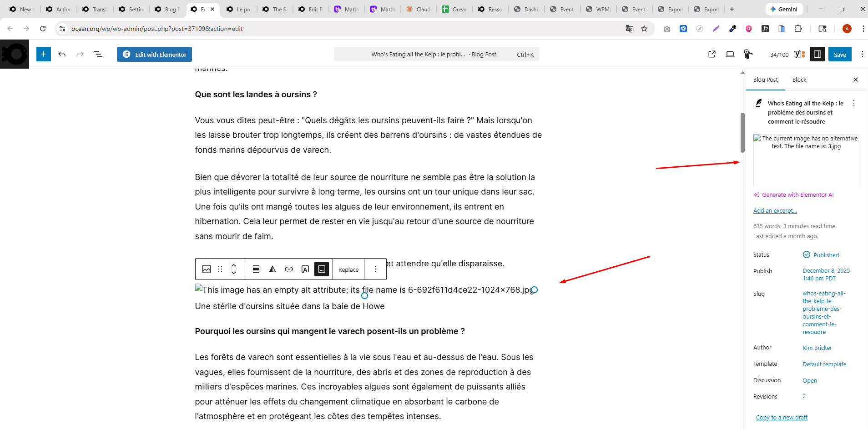Open the Gemini button in Chrome
868x429 pixels.
click(783, 9)
